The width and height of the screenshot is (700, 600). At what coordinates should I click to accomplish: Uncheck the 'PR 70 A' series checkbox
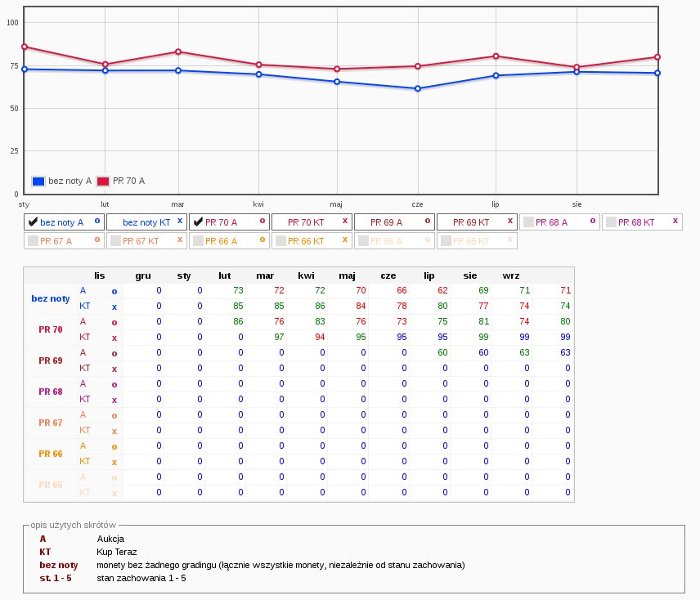(x=197, y=222)
